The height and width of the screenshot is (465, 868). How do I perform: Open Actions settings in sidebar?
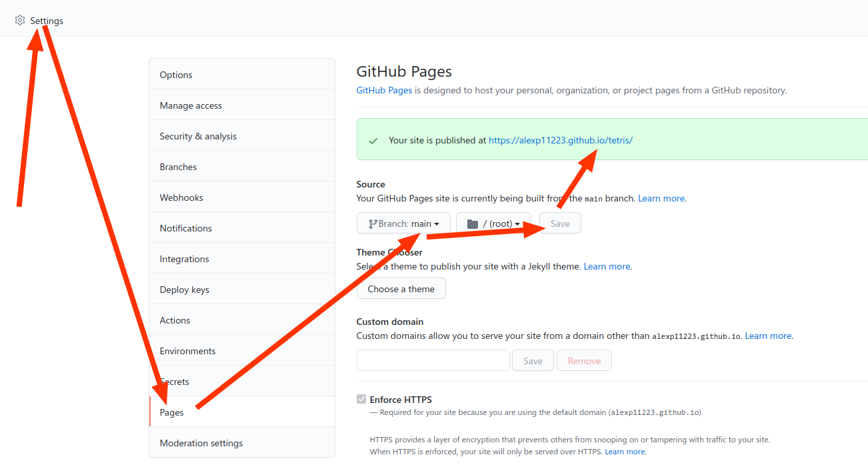point(242,320)
